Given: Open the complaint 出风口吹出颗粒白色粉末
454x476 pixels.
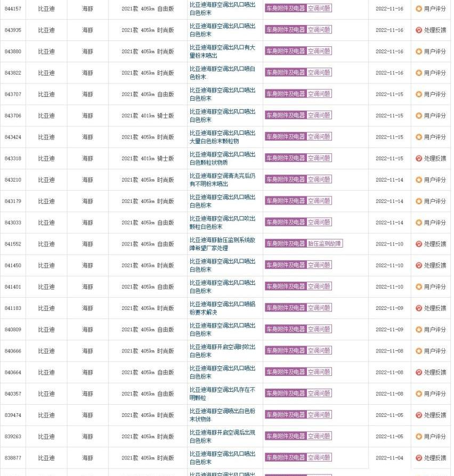Looking at the screenshot, I should coord(222,223).
